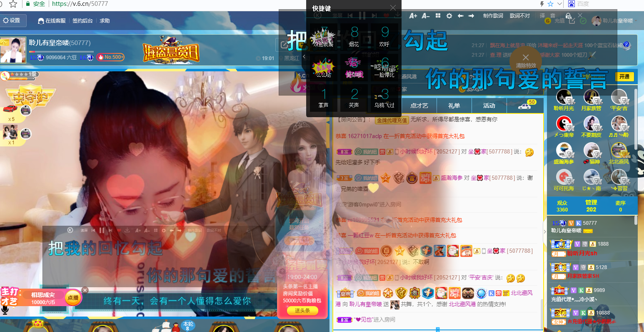Go to previous track in lyrics bar

point(350,15)
